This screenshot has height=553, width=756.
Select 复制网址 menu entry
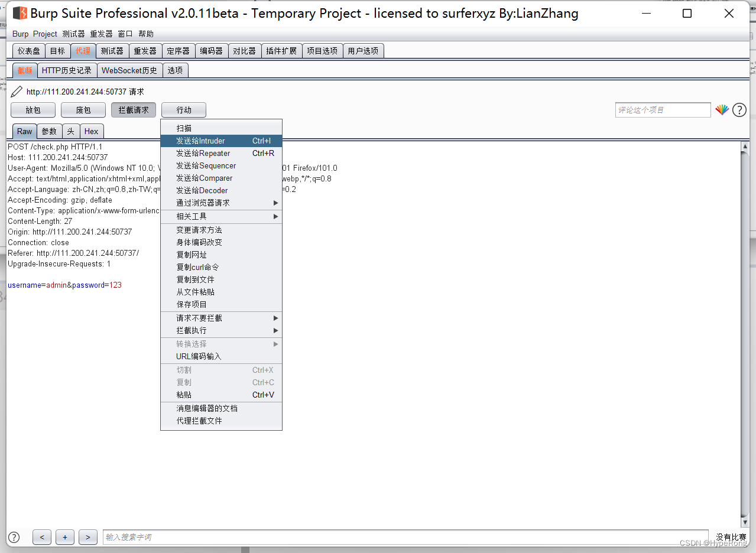tap(221, 255)
